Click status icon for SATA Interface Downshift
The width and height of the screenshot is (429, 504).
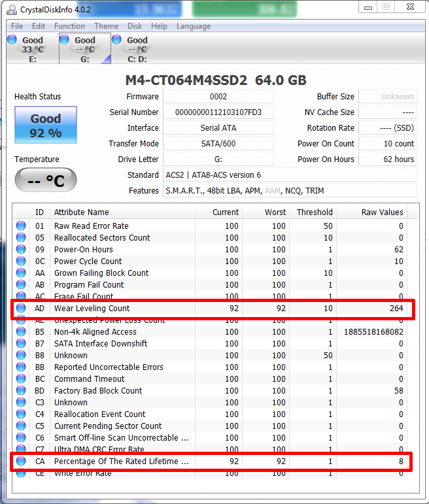click(x=21, y=343)
